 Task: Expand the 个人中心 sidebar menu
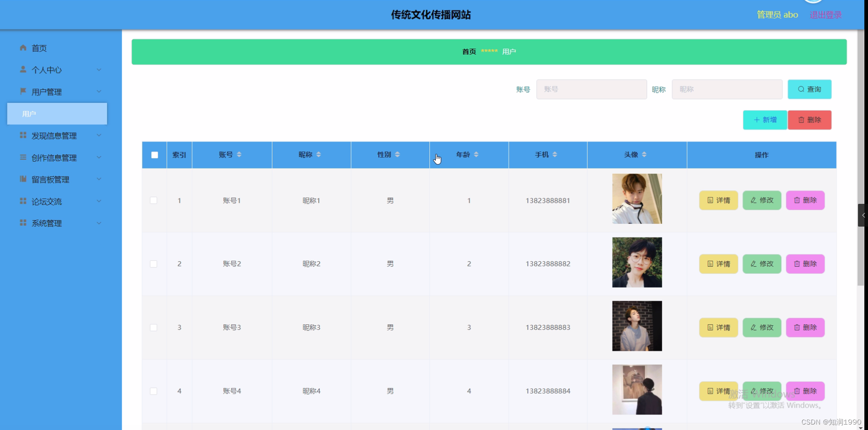tap(99, 69)
